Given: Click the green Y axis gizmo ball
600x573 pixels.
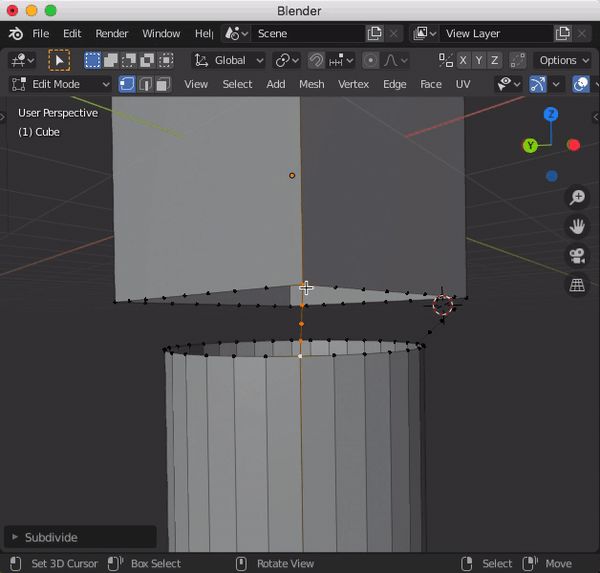Looking at the screenshot, I should [x=530, y=145].
